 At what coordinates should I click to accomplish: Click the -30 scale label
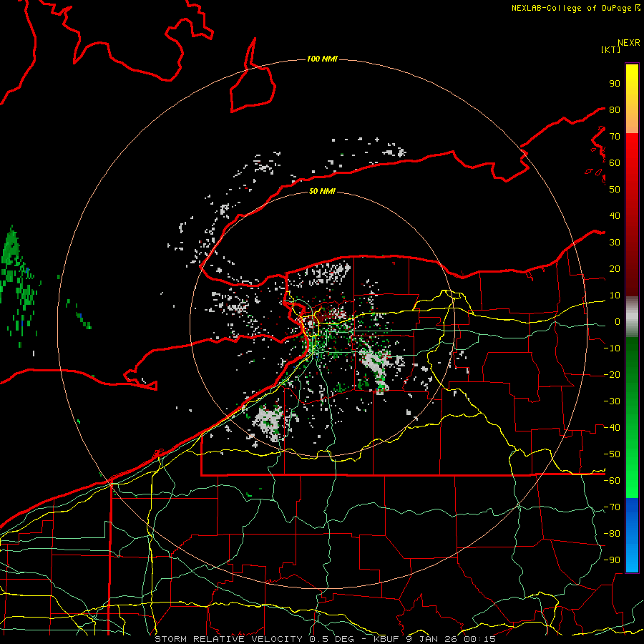pos(612,401)
